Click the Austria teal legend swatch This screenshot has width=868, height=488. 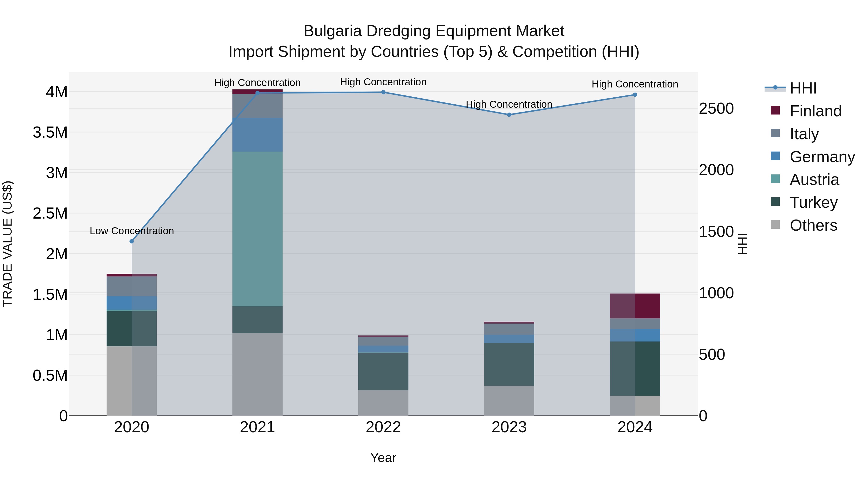775,179
